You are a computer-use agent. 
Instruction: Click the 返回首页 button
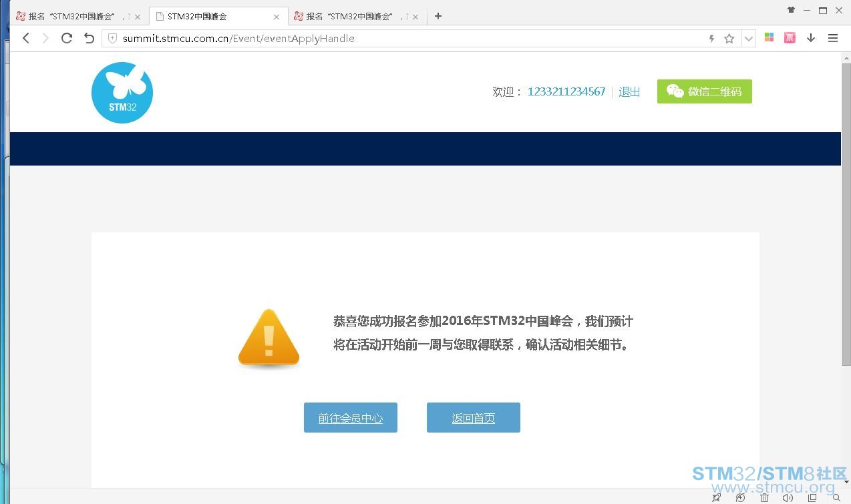[x=474, y=418]
